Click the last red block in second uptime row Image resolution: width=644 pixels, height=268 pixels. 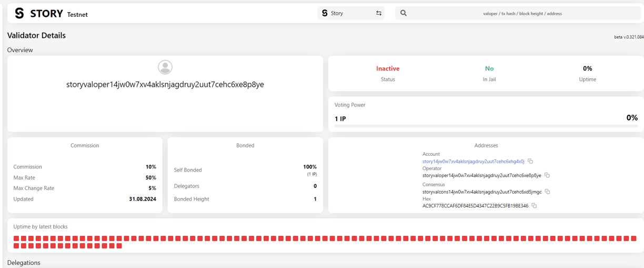[x=119, y=246]
